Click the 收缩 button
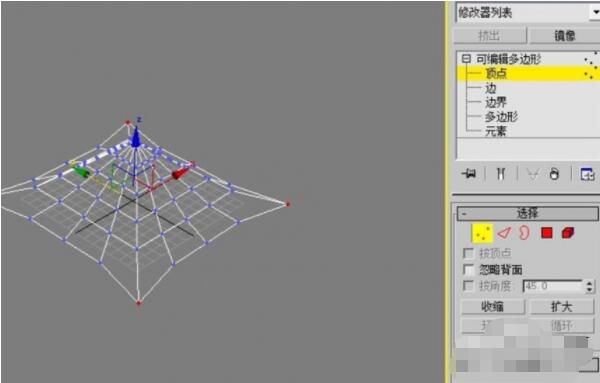 pos(492,307)
